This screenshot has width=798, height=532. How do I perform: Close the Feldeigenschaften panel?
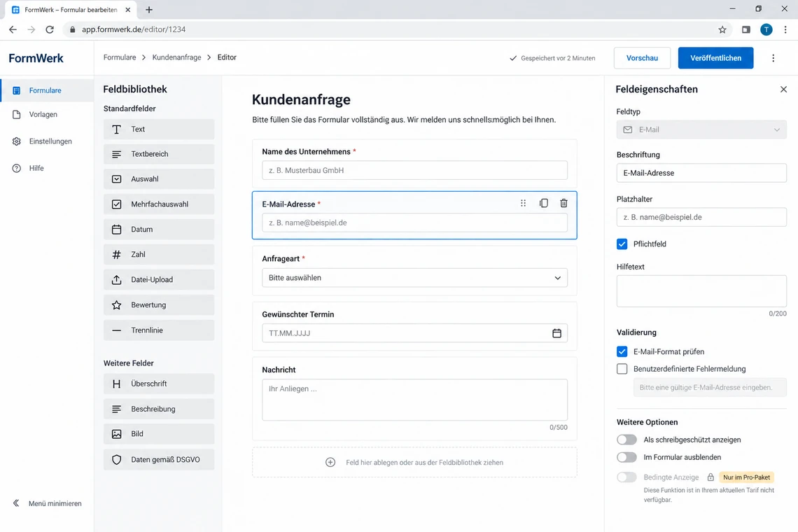783,90
